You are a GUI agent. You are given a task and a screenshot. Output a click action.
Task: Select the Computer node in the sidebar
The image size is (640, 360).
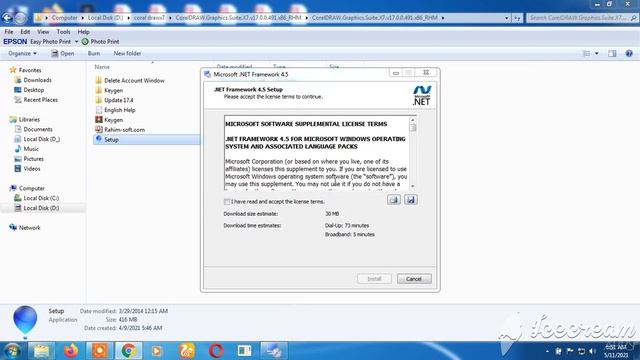31,189
